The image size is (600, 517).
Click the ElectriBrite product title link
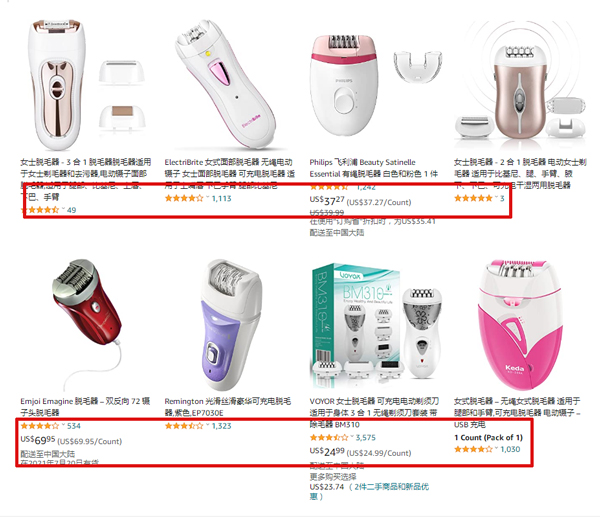tap(230, 174)
